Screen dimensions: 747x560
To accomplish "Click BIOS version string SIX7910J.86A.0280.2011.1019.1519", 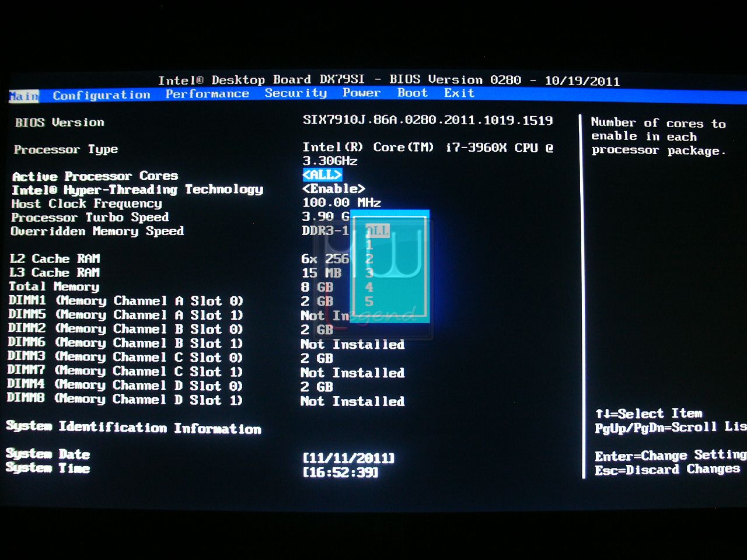I will 428,120.
